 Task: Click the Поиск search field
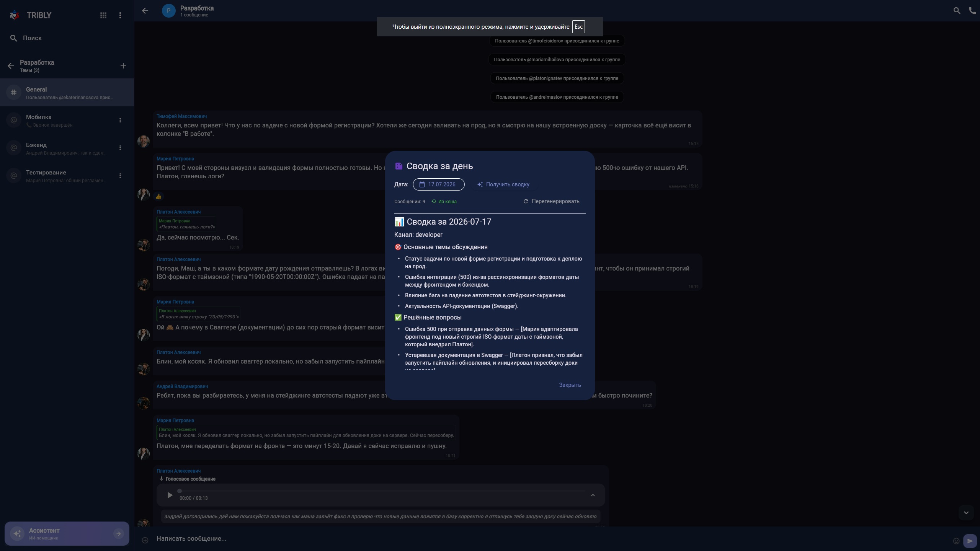pyautogui.click(x=67, y=38)
